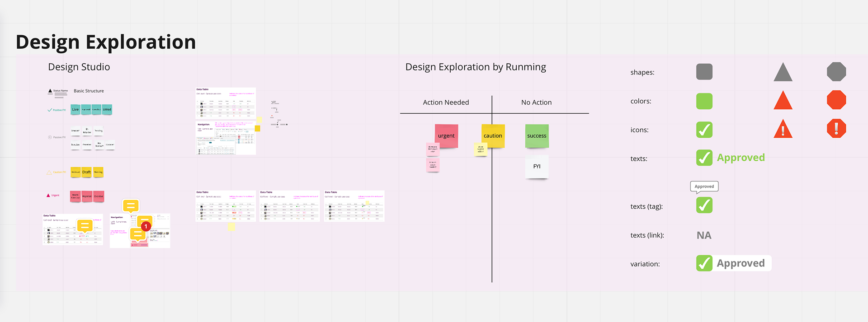Click the Action Needed column header
This screenshot has height=322, width=868.
coord(446,103)
